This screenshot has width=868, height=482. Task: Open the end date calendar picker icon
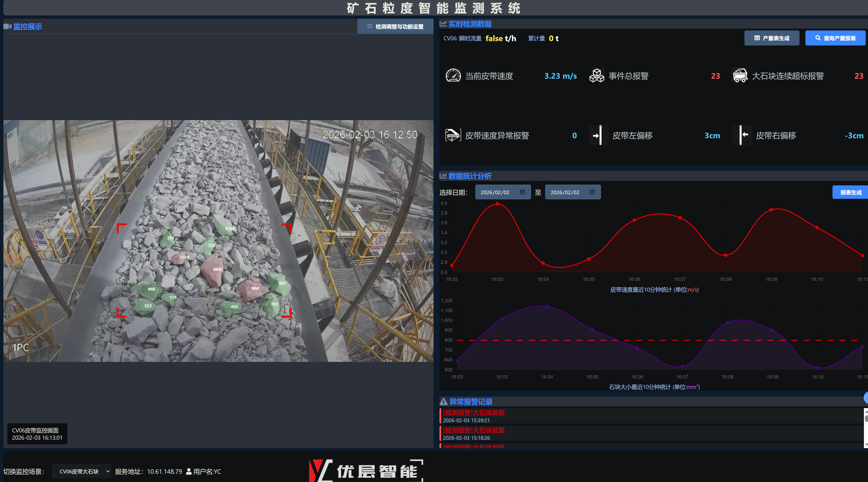coord(592,192)
